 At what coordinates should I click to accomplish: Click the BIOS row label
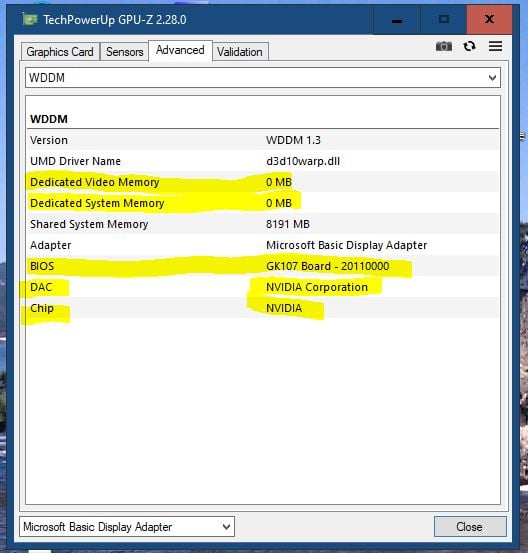[x=42, y=266]
